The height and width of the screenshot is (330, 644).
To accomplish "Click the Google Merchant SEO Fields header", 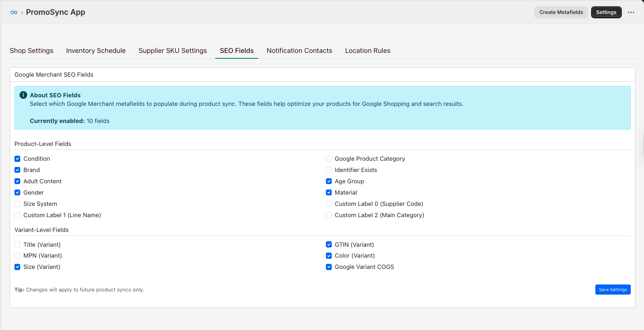I will coord(54,75).
